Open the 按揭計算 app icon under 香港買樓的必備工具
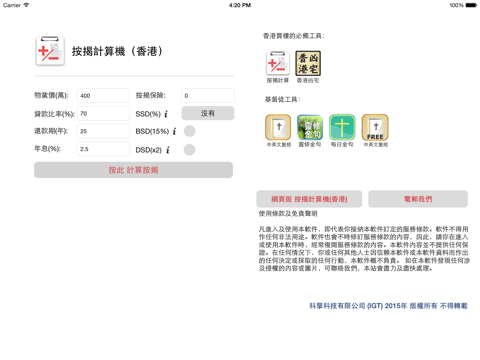The height and width of the screenshot is (360, 480). tap(278, 63)
